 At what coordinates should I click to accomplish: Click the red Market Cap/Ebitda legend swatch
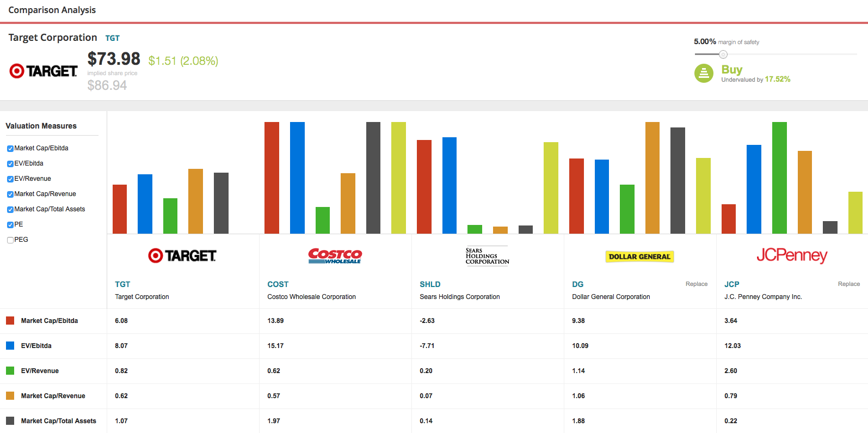[x=10, y=320]
